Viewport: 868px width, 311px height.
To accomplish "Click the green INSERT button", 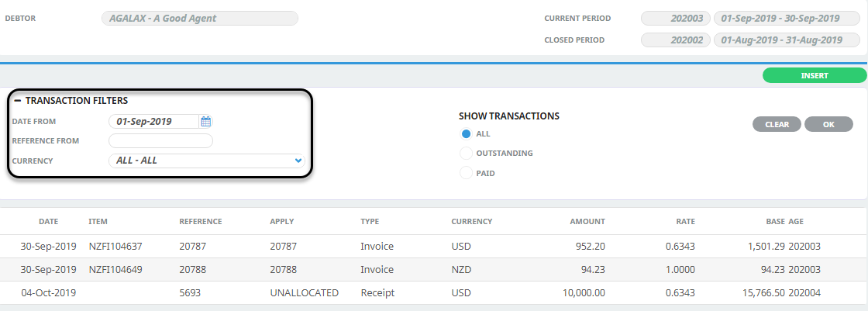I will [x=815, y=75].
